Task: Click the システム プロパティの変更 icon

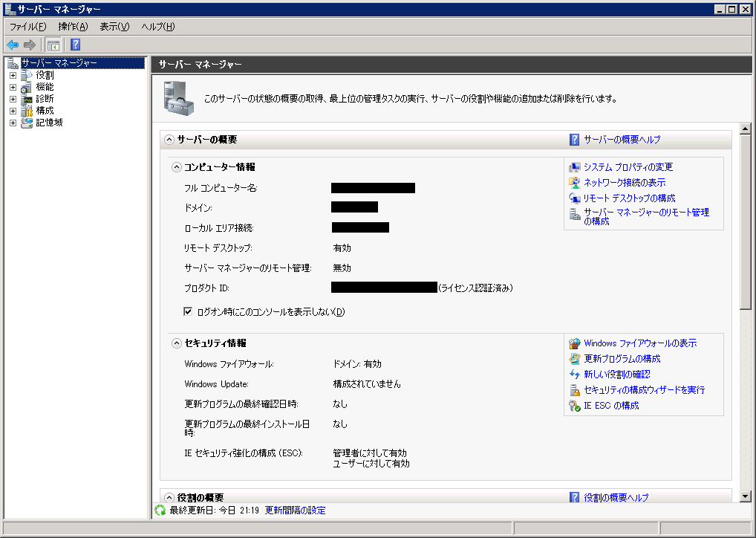Action: (574, 167)
